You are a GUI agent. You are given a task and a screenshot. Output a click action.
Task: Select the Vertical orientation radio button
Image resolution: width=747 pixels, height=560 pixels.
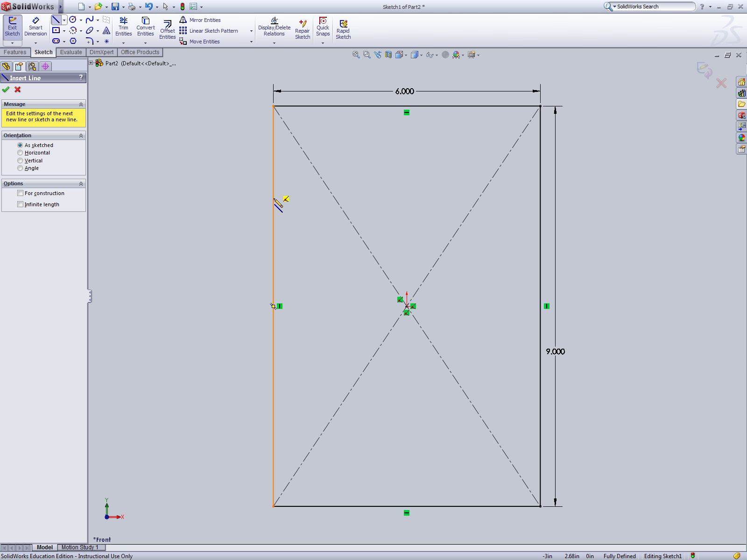pyautogui.click(x=20, y=160)
